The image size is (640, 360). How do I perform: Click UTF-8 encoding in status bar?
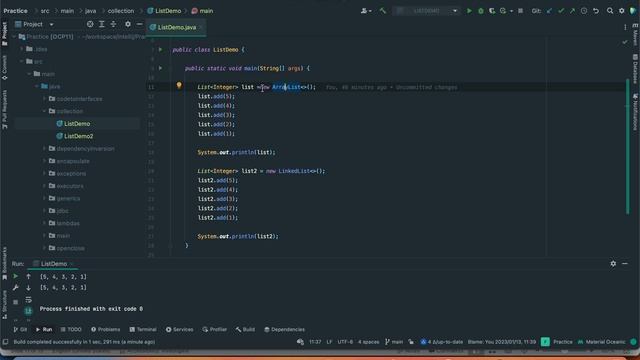345,342
